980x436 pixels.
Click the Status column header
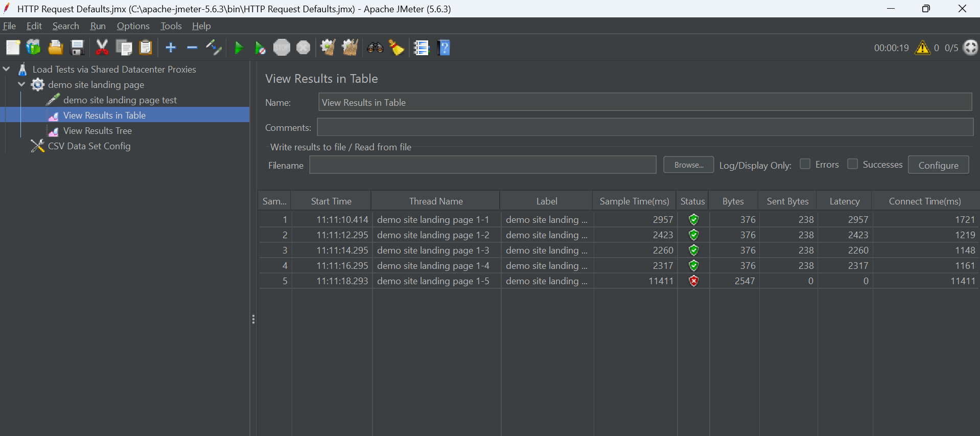(692, 201)
